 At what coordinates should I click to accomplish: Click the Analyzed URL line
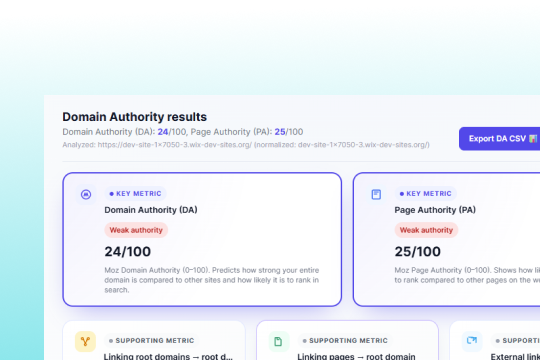click(246, 145)
